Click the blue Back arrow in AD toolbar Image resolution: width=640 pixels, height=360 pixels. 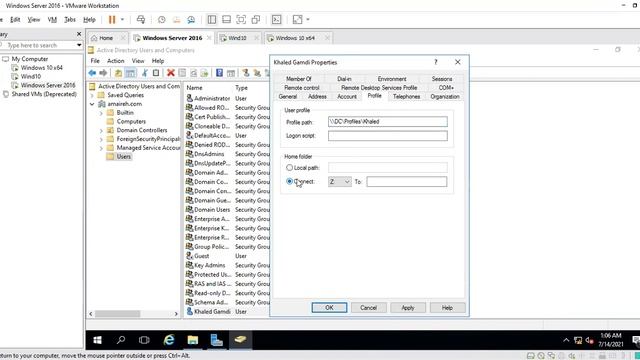(x=92, y=73)
